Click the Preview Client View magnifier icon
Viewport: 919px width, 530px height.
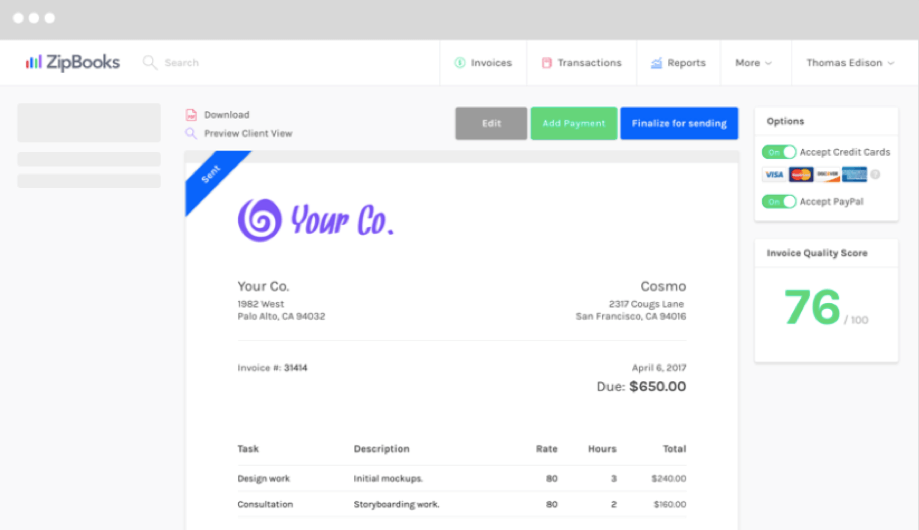pos(191,134)
